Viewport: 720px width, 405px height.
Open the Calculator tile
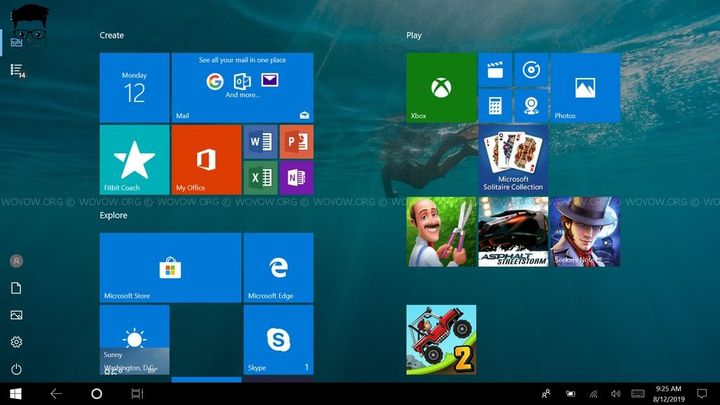[x=494, y=105]
